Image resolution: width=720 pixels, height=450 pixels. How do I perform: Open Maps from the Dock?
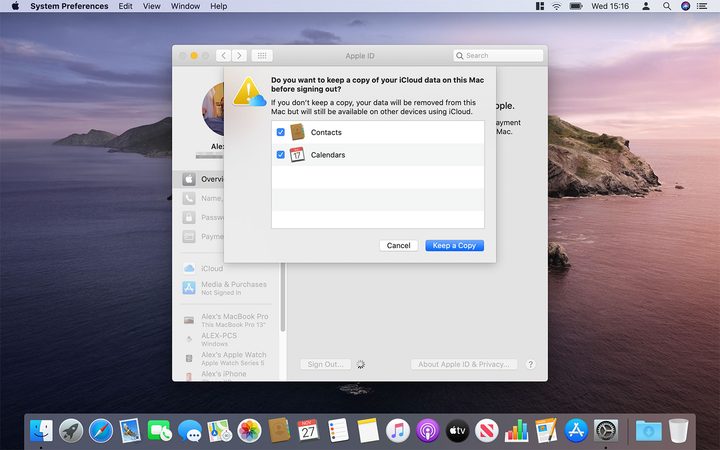(x=219, y=431)
